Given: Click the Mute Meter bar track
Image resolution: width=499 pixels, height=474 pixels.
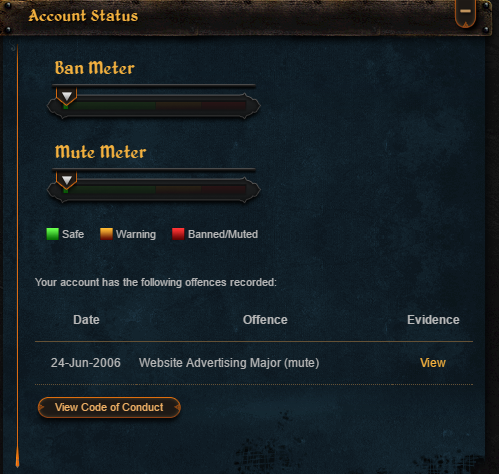Looking at the screenshot, I should point(154,190).
